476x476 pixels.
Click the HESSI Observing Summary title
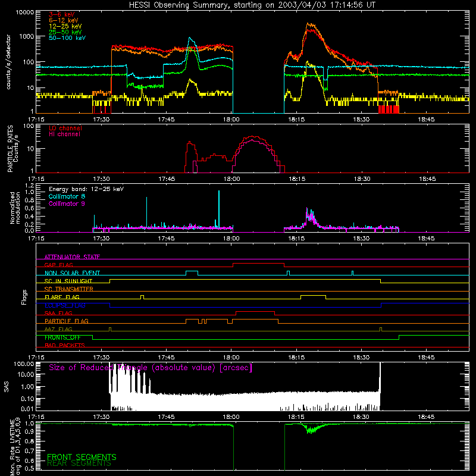point(252,5)
